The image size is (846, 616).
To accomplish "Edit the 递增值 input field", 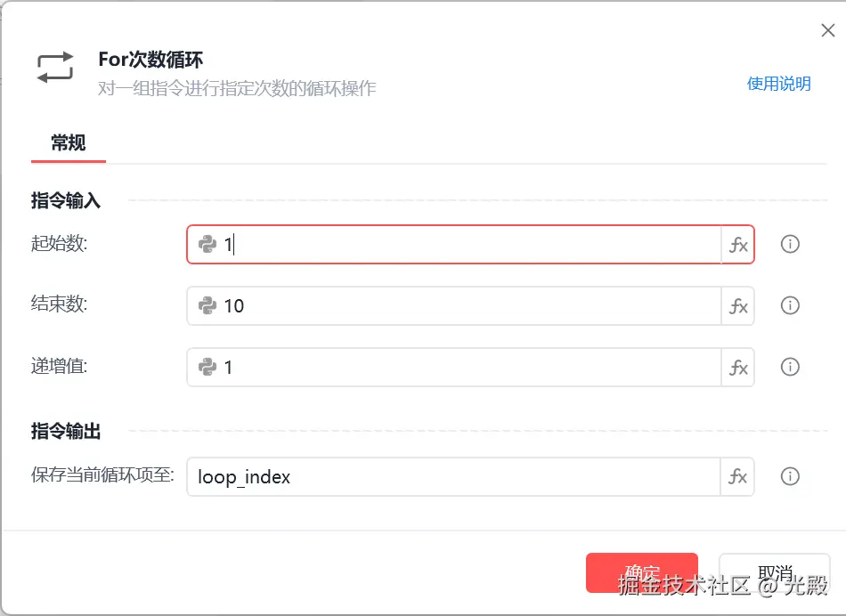I will 472,368.
